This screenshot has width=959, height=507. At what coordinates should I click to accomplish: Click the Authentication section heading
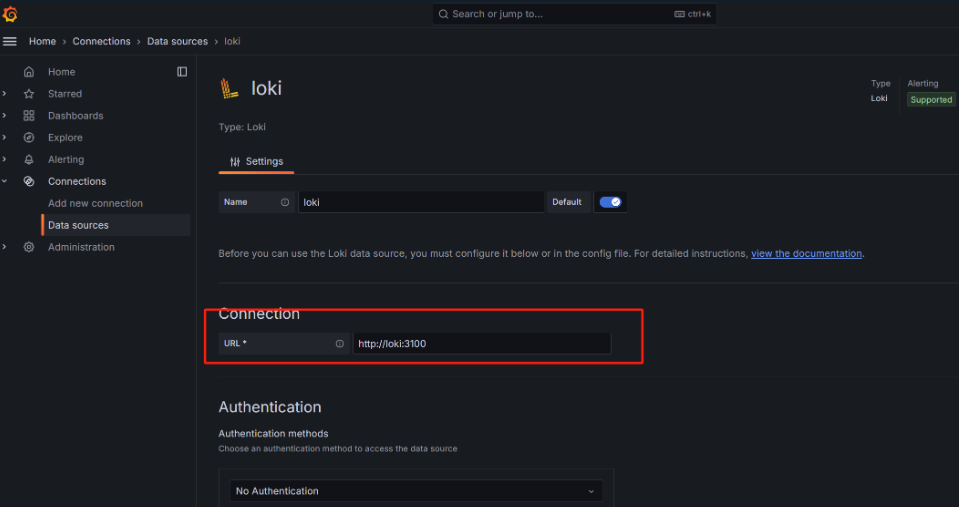click(270, 407)
